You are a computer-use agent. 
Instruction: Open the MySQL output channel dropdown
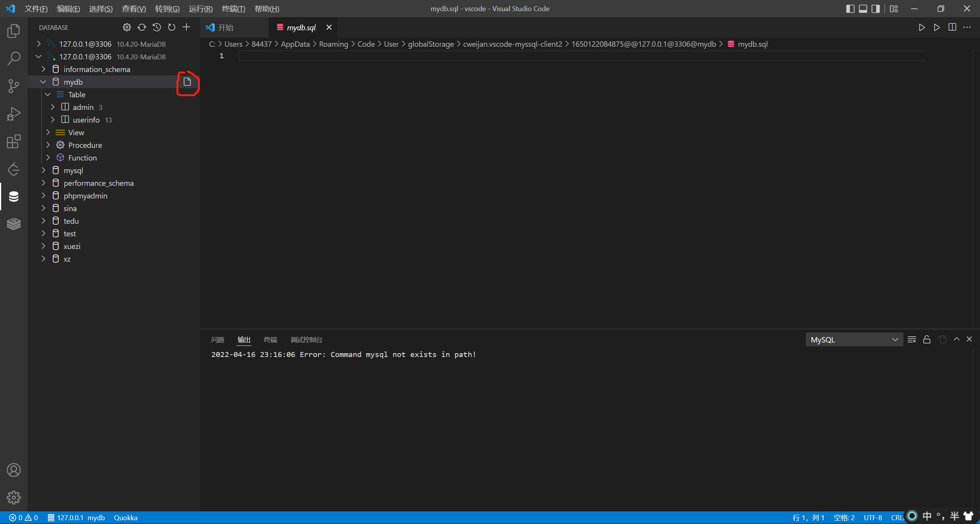[854, 340]
